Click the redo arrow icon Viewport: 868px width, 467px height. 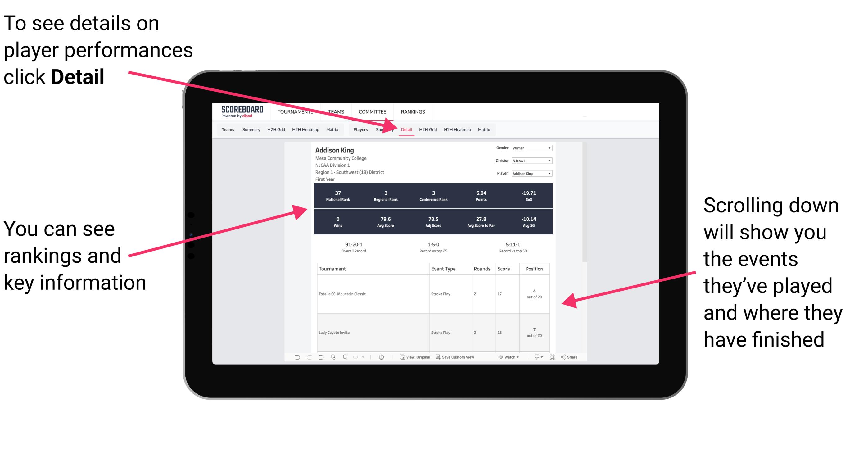306,357
